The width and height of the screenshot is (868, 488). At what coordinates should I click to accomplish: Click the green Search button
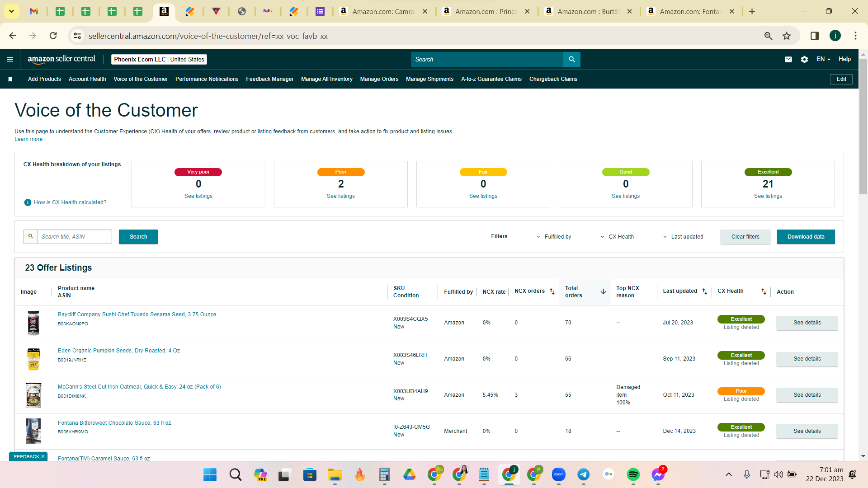138,237
